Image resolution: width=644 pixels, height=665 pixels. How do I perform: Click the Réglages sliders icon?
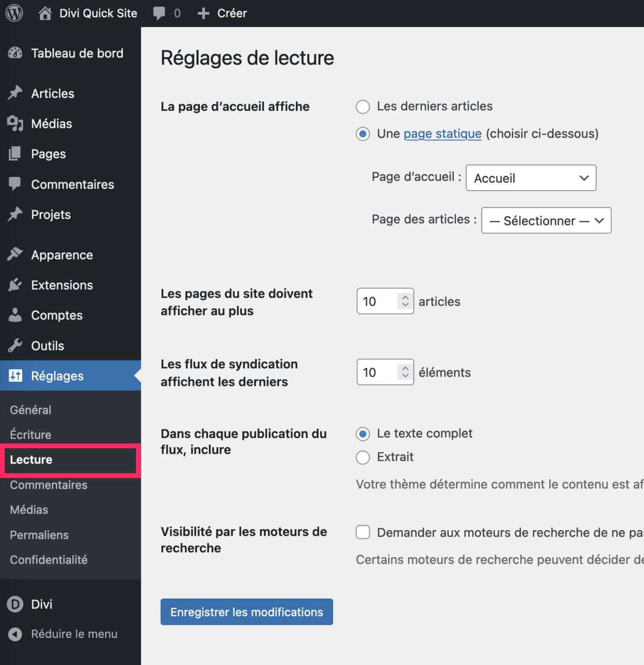[15, 376]
